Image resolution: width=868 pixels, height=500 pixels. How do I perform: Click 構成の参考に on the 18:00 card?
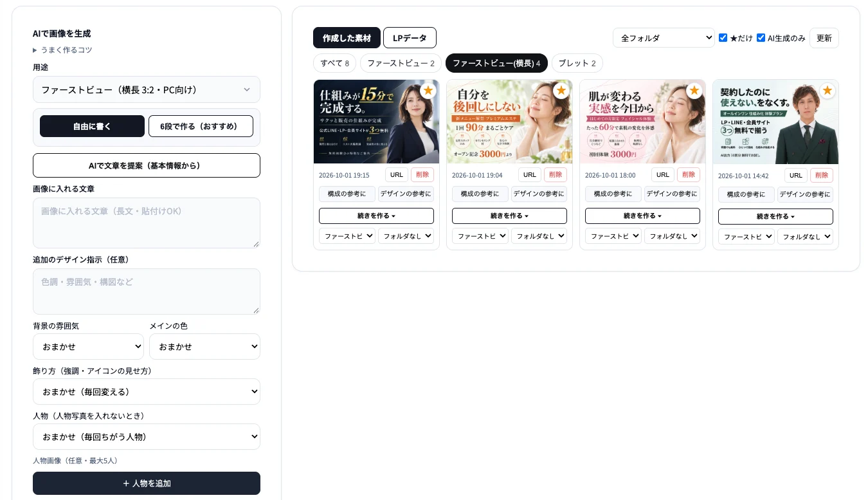[x=613, y=194]
